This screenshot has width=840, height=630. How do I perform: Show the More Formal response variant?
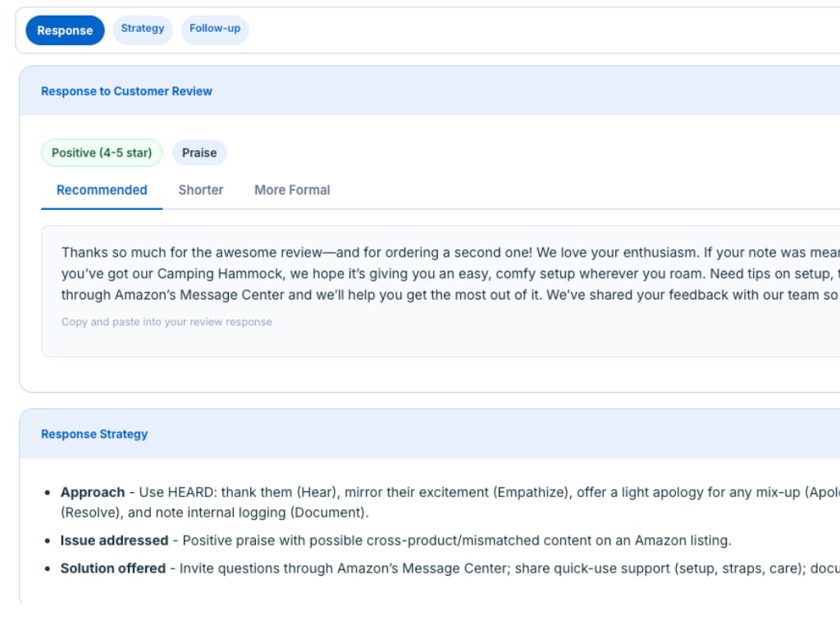coord(292,190)
